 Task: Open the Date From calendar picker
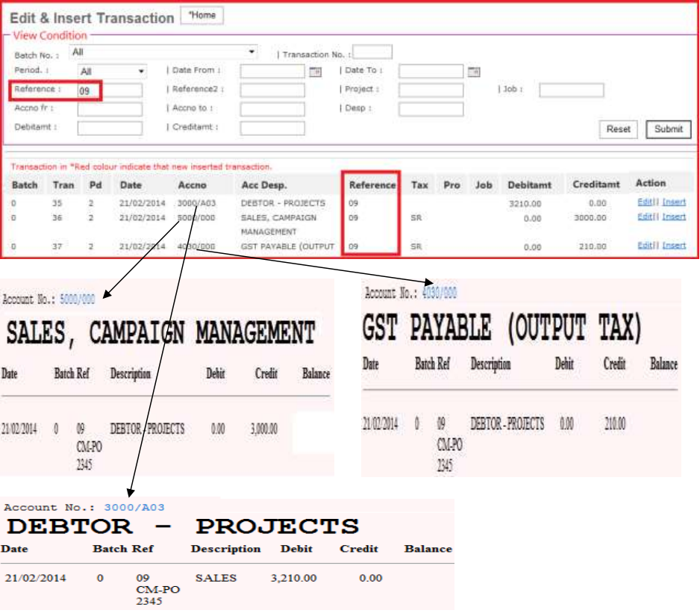pos(315,72)
